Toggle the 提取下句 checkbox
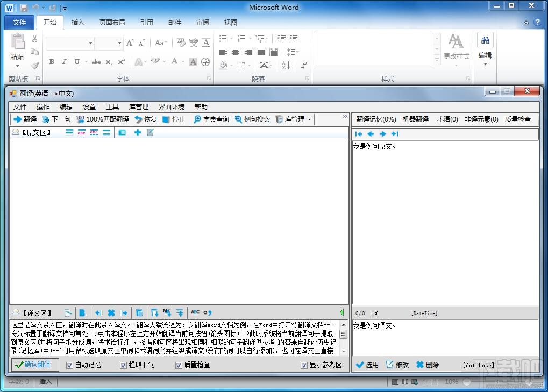 [x=123, y=365]
